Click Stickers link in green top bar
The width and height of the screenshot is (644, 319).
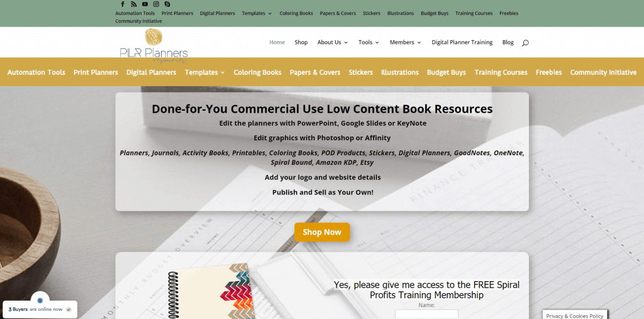(x=372, y=13)
